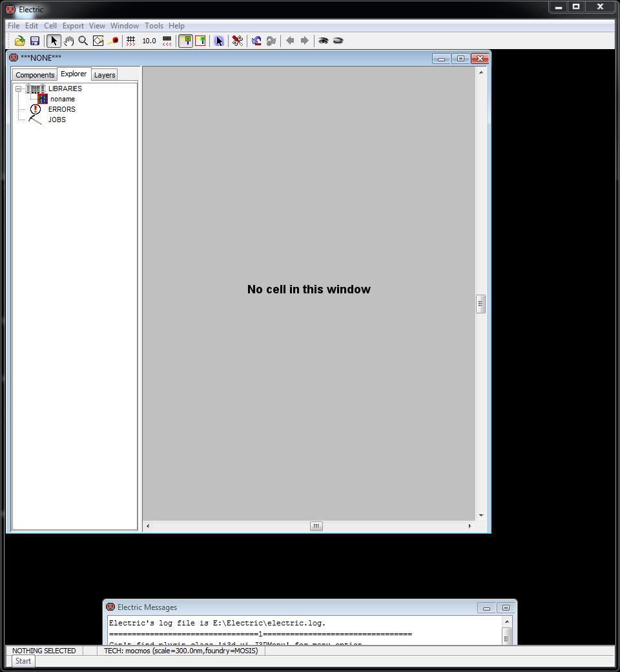Open the Tools menu
The width and height of the screenshot is (620, 672).
(154, 26)
